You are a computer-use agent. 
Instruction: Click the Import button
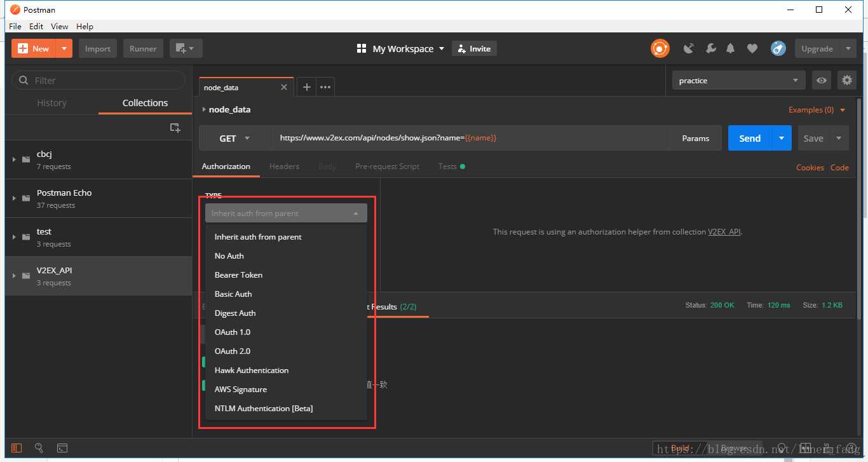[98, 49]
